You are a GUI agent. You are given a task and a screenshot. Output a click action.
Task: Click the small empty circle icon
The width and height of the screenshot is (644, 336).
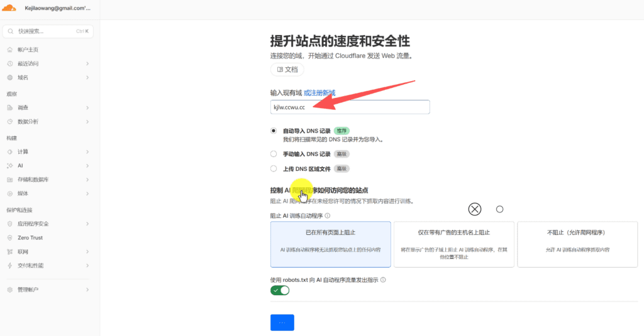499,209
